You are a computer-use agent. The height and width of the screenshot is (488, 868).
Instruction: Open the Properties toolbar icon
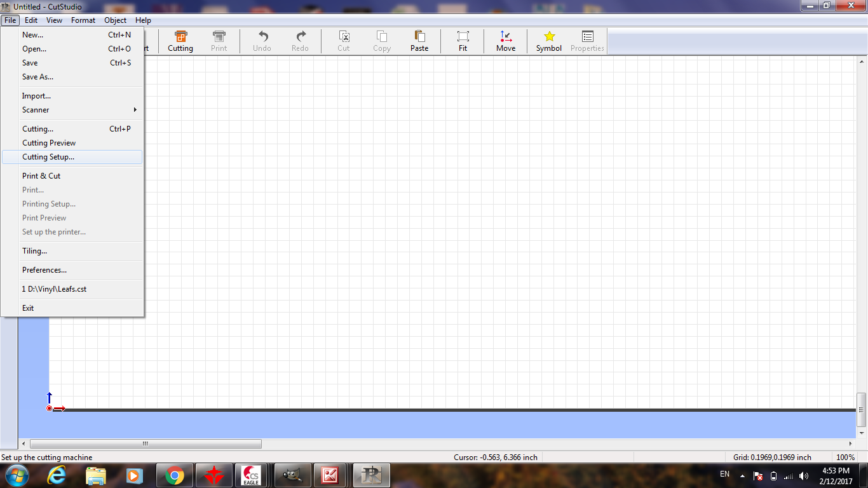[587, 41]
